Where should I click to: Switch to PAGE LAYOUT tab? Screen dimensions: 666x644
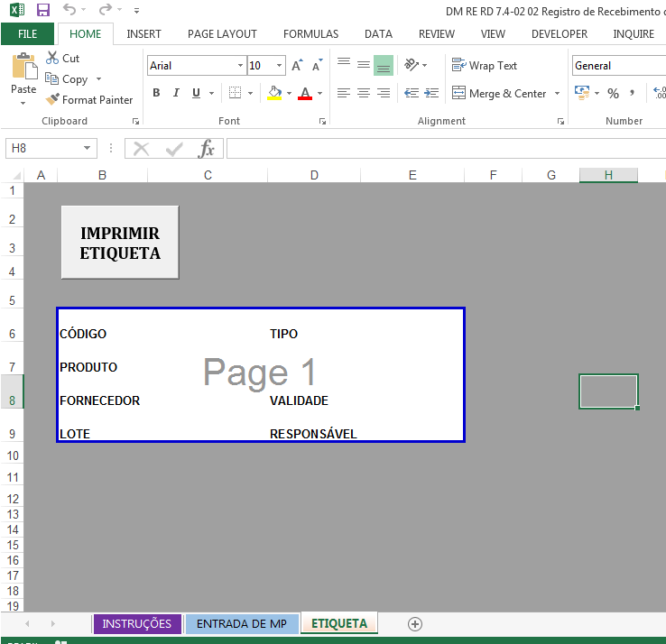pos(222,34)
